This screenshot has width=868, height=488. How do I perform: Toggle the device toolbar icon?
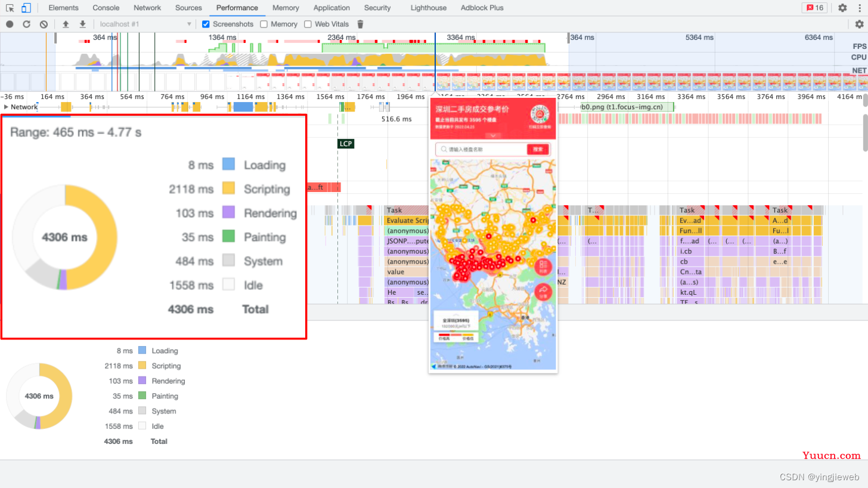coord(26,8)
